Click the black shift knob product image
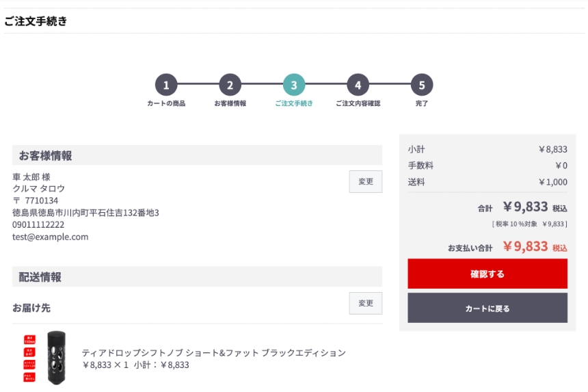This screenshot has width=588, height=392. 56,358
